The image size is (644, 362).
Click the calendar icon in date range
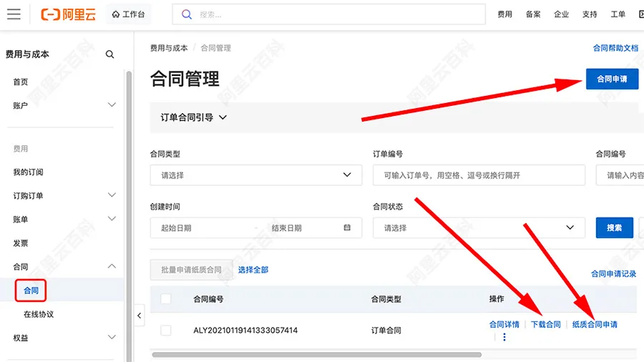[347, 228]
